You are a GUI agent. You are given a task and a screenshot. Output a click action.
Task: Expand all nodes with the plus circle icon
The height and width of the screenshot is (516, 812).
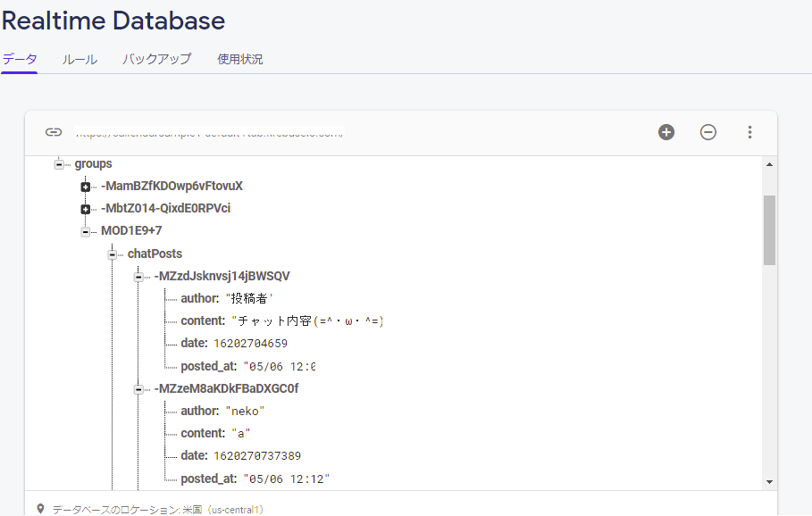(666, 132)
